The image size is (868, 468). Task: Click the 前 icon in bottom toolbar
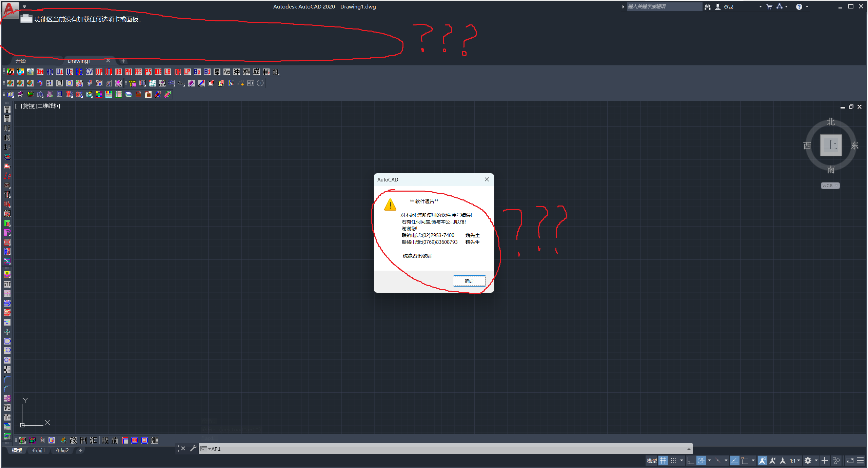pyautogui.click(x=115, y=440)
